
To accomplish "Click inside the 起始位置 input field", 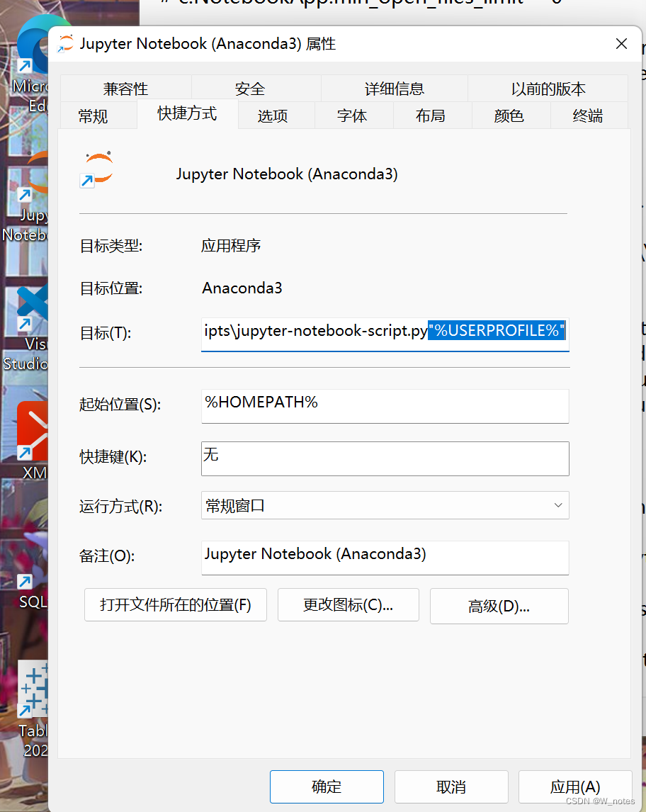I will point(385,406).
